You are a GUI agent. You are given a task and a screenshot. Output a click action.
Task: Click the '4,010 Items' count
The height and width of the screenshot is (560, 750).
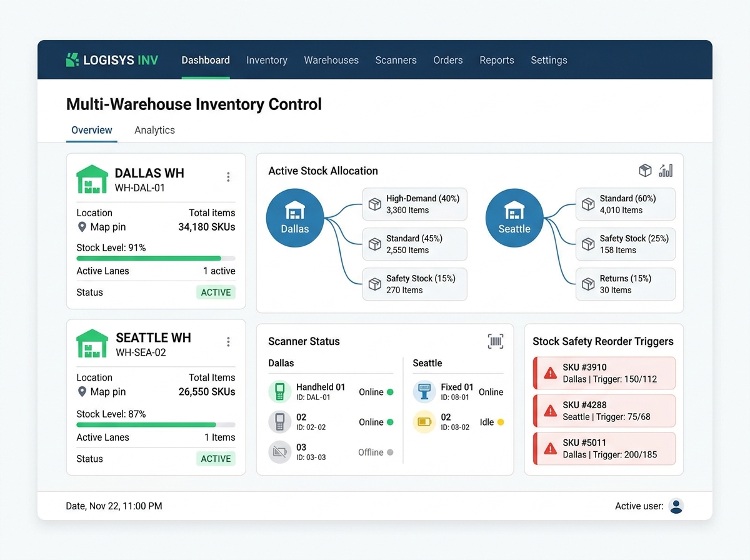point(621,210)
